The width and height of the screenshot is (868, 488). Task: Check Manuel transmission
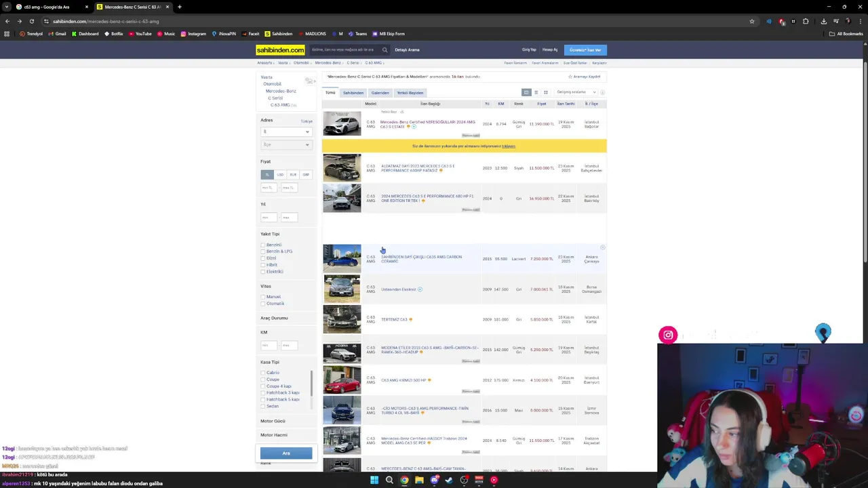tap(263, 297)
